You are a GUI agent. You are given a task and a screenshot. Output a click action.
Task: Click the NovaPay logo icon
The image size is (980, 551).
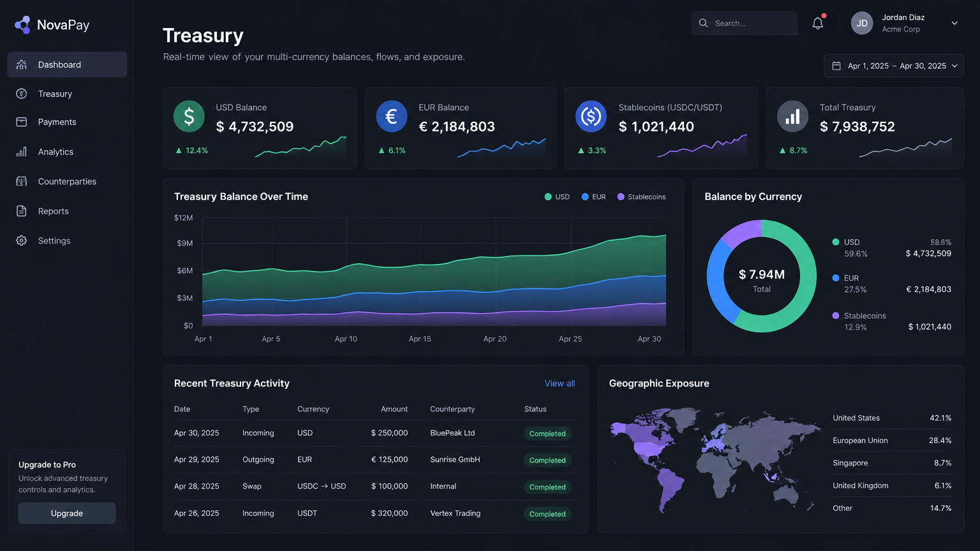[22, 25]
